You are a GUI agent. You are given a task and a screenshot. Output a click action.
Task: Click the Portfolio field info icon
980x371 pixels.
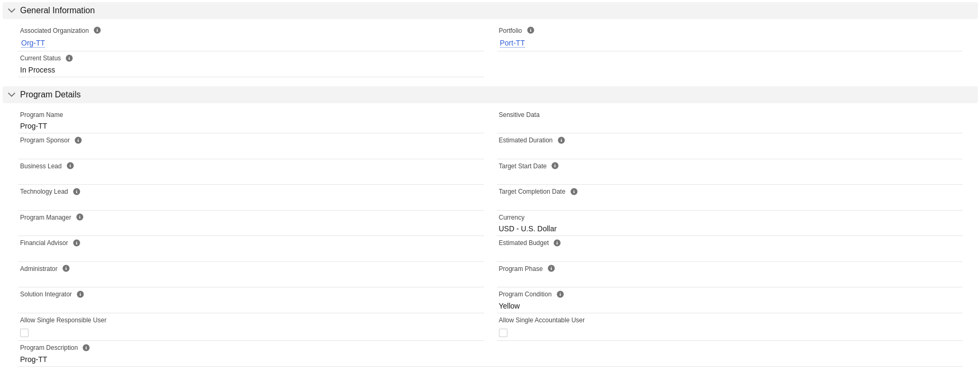(531, 30)
